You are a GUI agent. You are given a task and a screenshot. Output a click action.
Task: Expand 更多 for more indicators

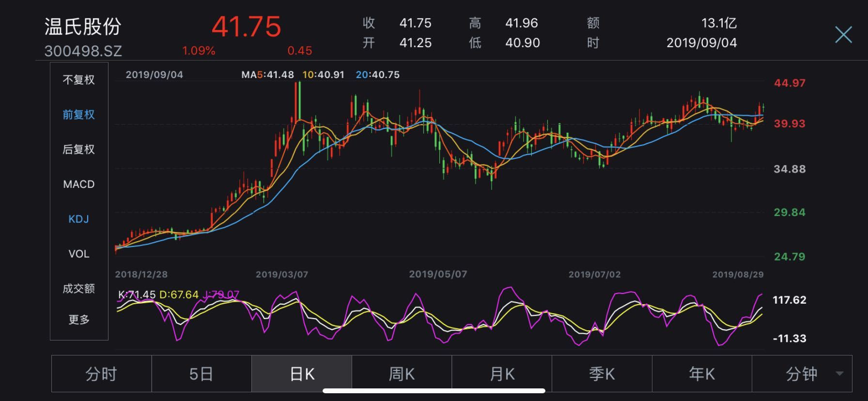pos(78,320)
